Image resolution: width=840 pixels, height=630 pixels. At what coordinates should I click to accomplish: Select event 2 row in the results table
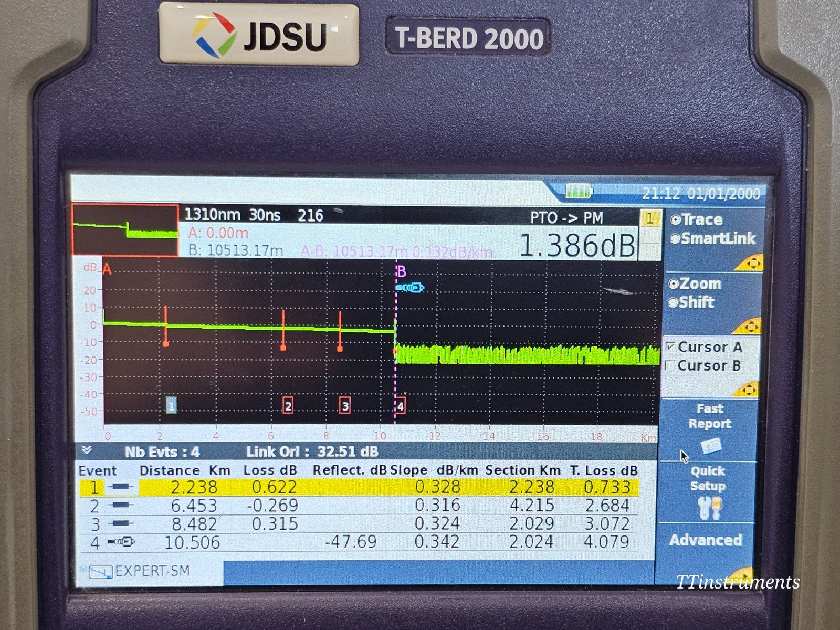(x=315, y=506)
